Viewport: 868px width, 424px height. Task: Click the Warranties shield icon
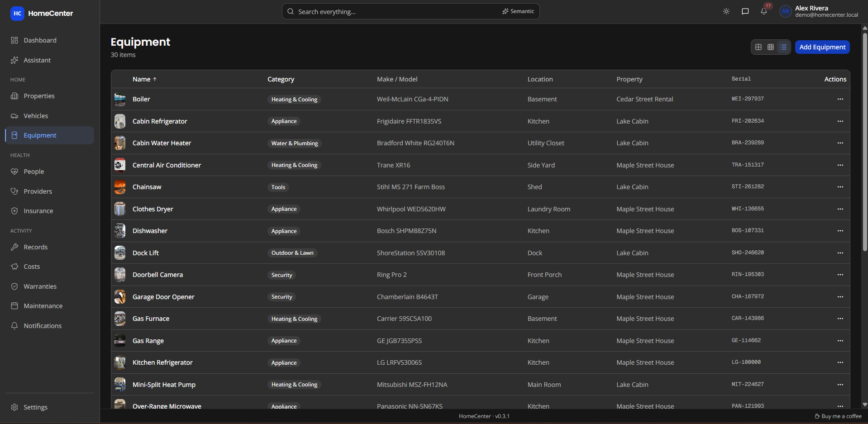point(14,286)
